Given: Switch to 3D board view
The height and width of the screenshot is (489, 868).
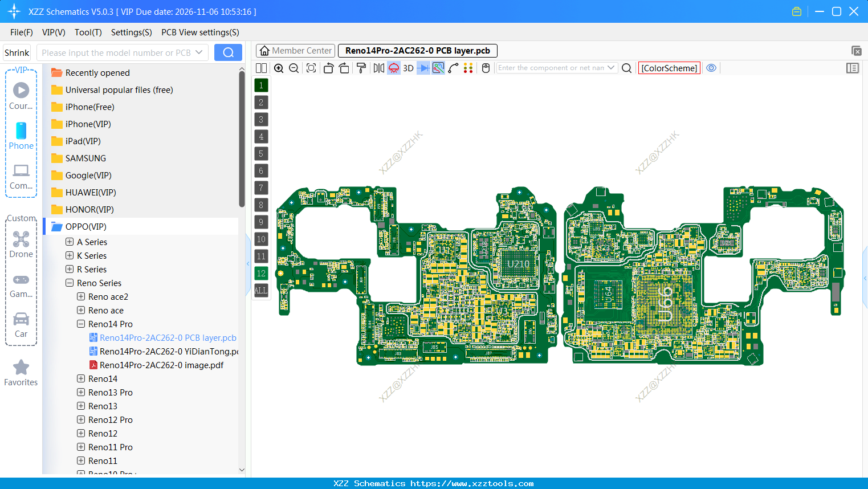Looking at the screenshot, I should click(407, 68).
